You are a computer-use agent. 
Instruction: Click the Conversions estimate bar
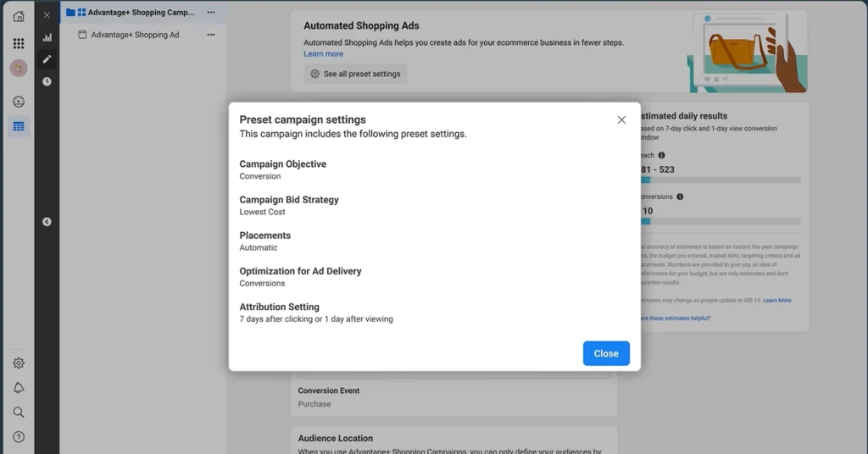[721, 221]
